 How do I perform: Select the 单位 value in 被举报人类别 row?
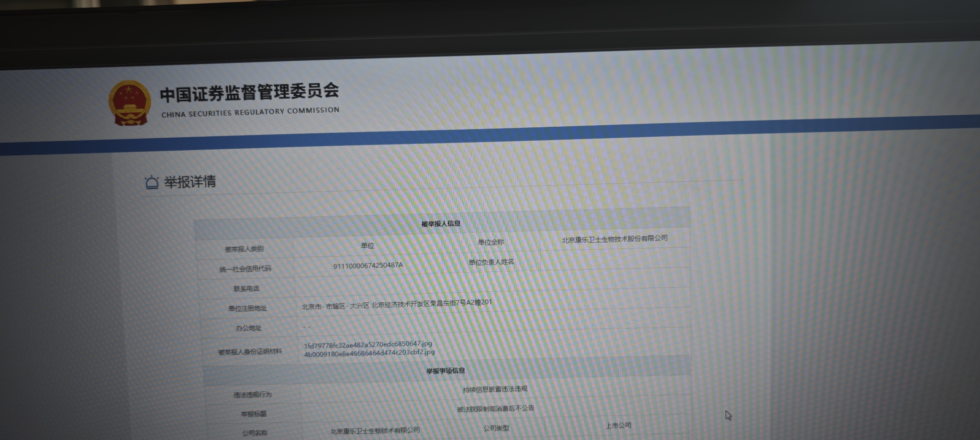pyautogui.click(x=367, y=245)
